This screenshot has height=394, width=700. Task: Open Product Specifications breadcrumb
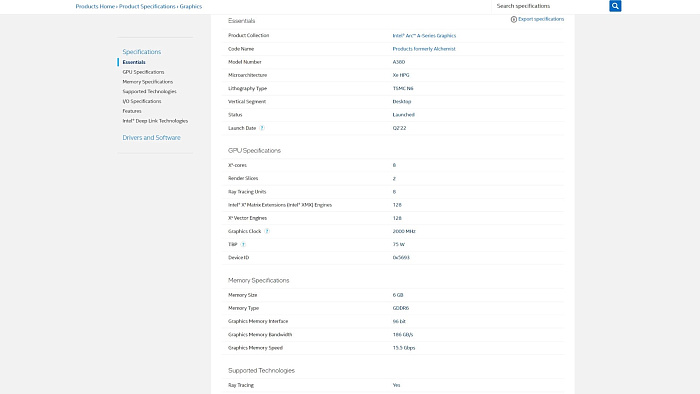147,6
